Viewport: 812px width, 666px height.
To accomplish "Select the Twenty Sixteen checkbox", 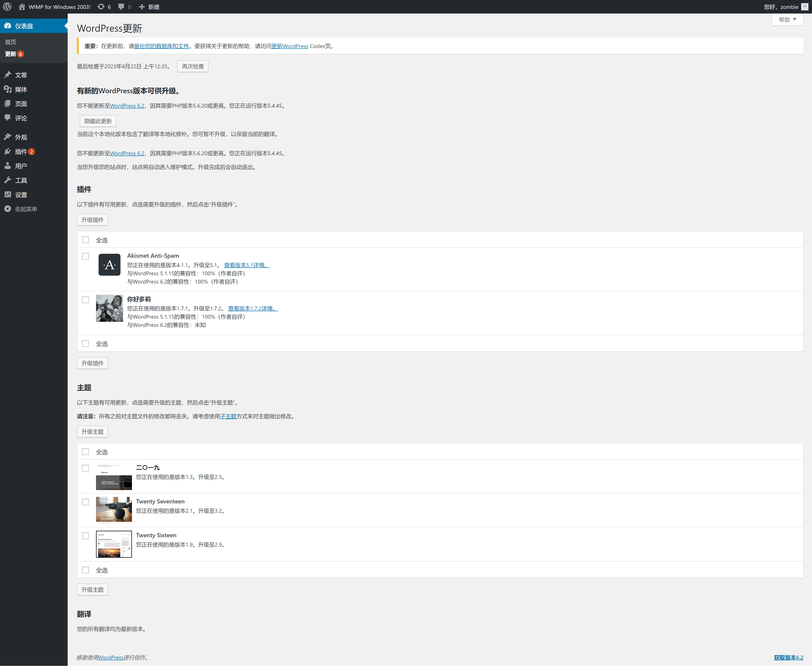I will [86, 536].
